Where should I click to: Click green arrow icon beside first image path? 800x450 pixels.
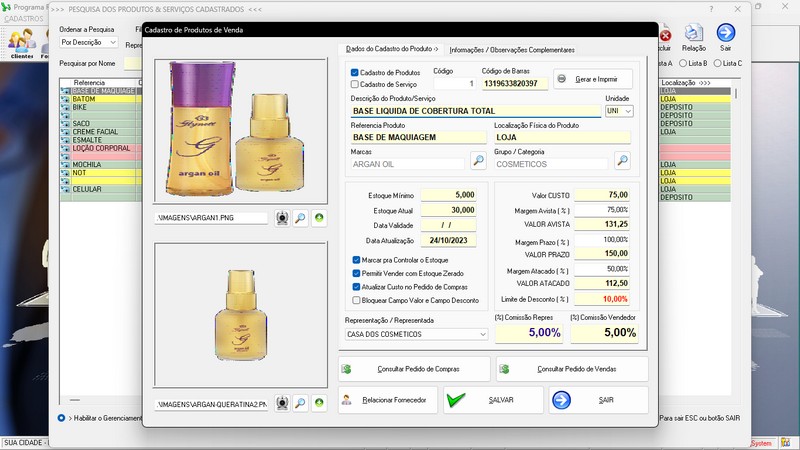319,217
